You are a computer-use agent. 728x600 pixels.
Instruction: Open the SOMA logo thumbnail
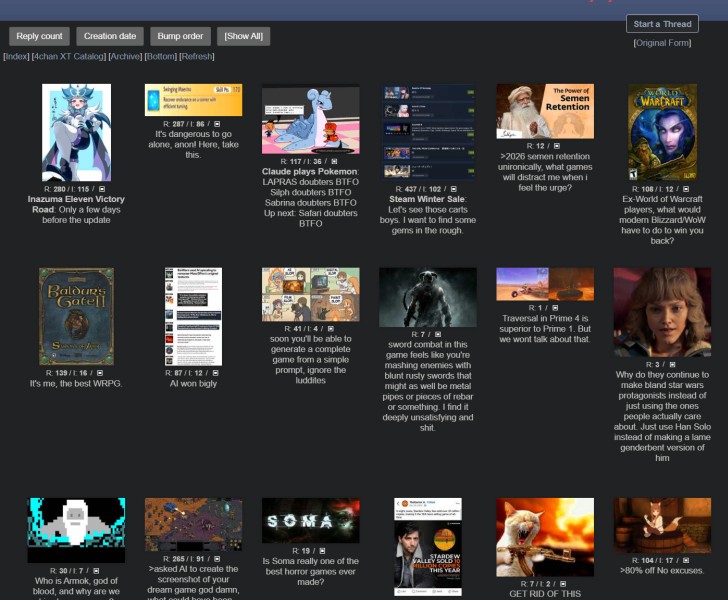(311, 521)
